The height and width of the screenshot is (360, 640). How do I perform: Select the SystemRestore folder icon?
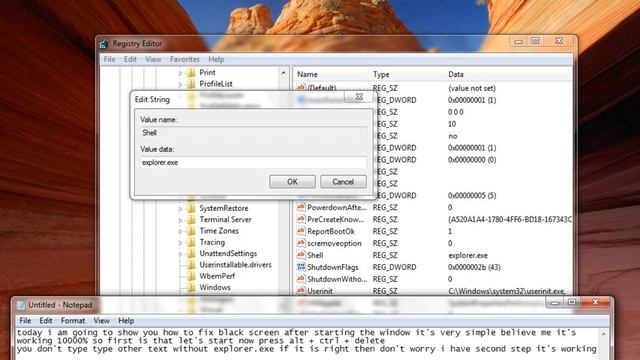coord(191,208)
